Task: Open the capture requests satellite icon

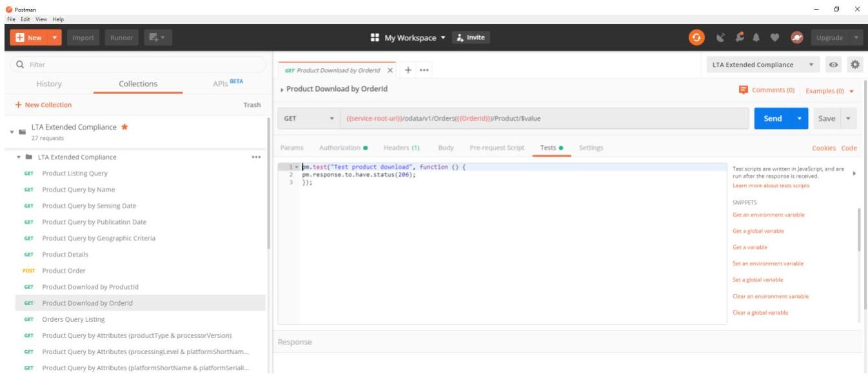Action: pyautogui.click(x=721, y=37)
